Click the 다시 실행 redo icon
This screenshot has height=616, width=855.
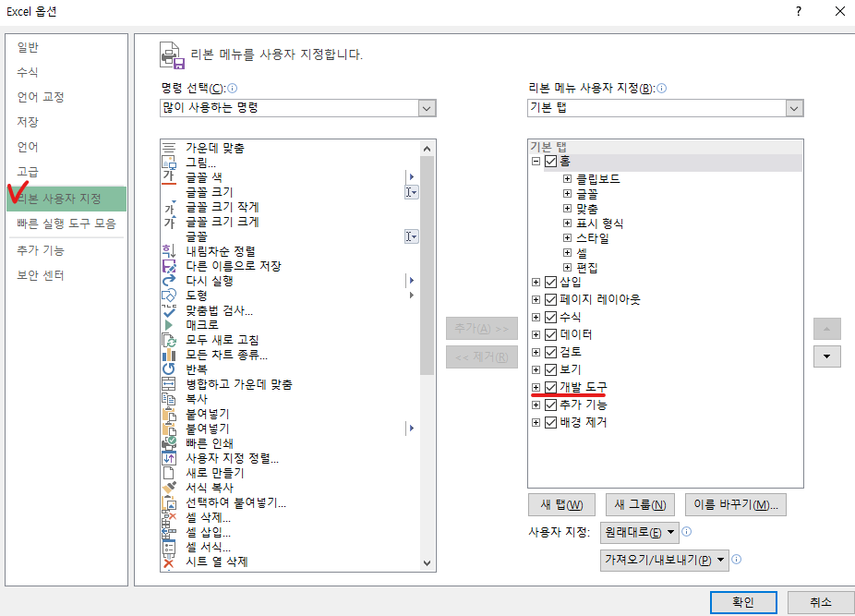tap(169, 281)
